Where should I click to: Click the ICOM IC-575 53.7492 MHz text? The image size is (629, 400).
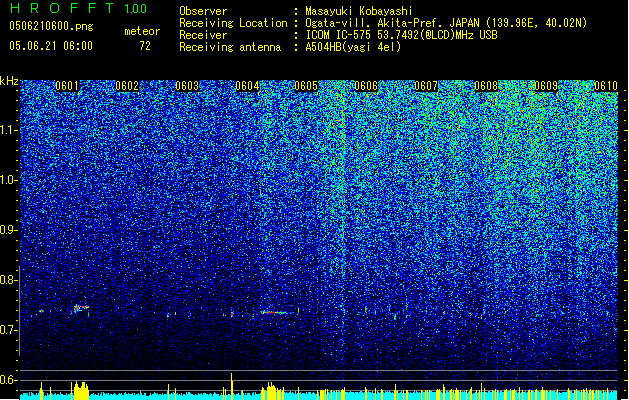tap(401, 35)
